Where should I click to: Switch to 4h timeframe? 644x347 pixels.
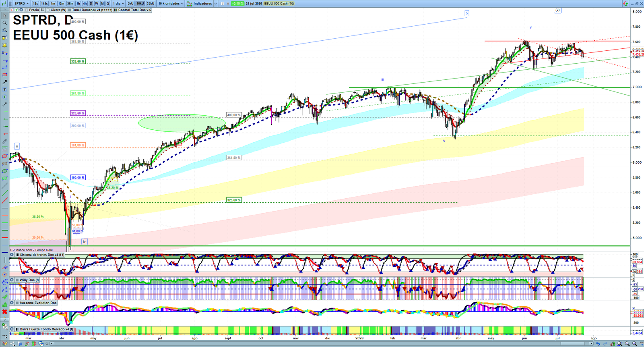(85, 3)
